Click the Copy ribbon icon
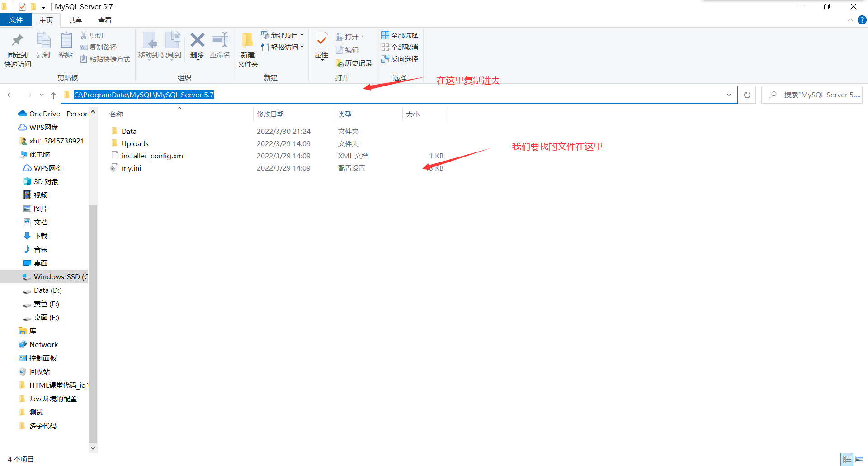This screenshot has width=868, height=466. point(43,40)
